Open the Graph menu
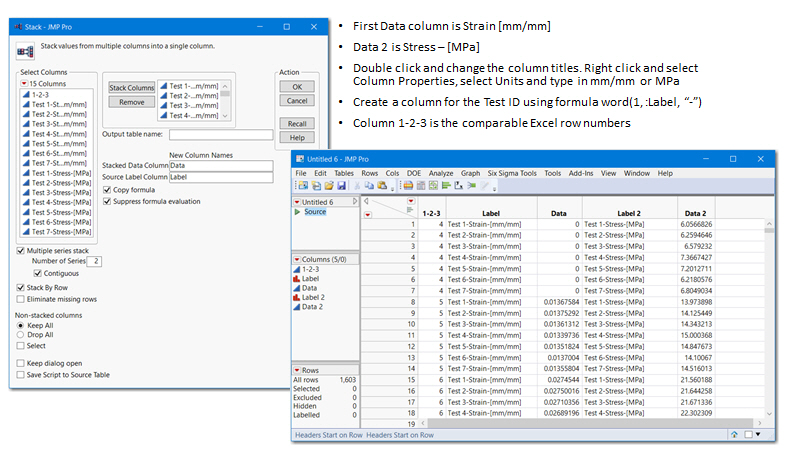800x450 pixels. pyautogui.click(x=470, y=173)
